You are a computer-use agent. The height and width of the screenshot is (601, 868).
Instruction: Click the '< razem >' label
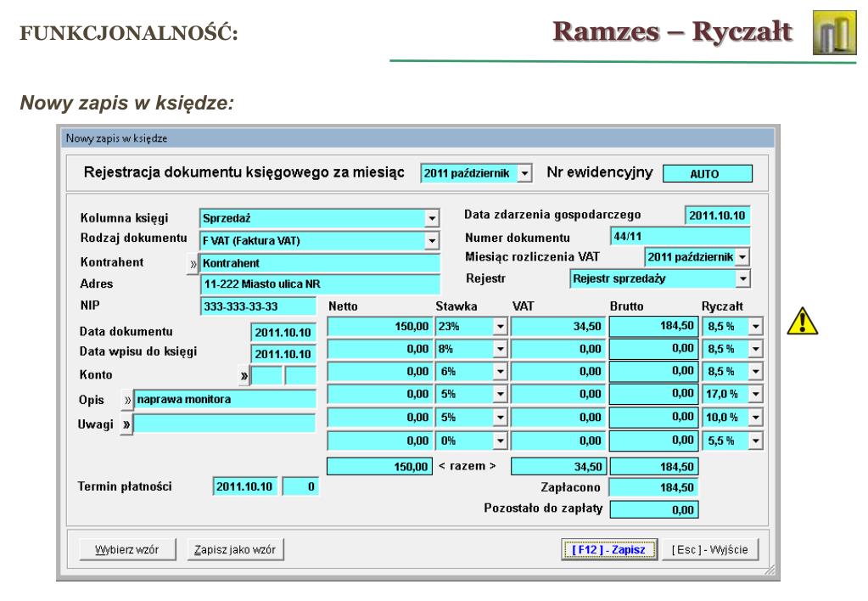tap(468, 466)
